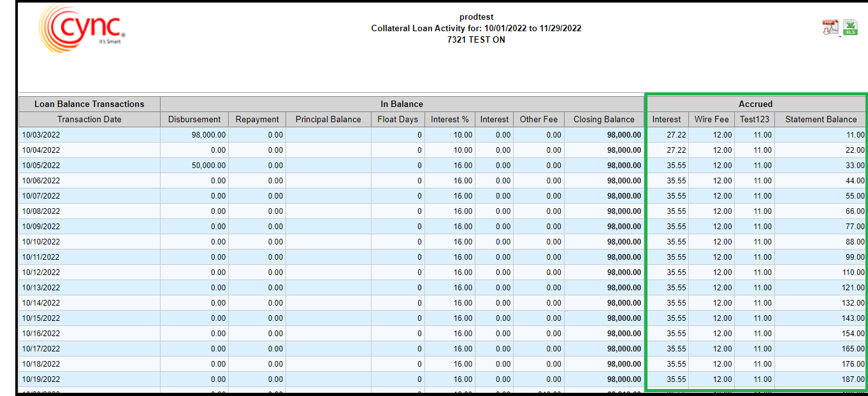Click the Transaction Date column header
This screenshot has width=868, height=396.
click(x=89, y=119)
